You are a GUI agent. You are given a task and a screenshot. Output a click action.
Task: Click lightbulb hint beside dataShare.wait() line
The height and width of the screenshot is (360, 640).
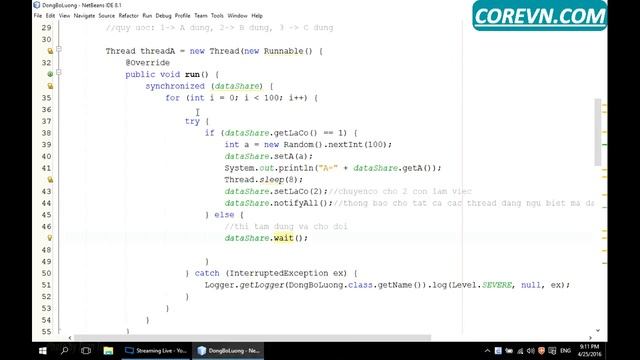[50, 238]
